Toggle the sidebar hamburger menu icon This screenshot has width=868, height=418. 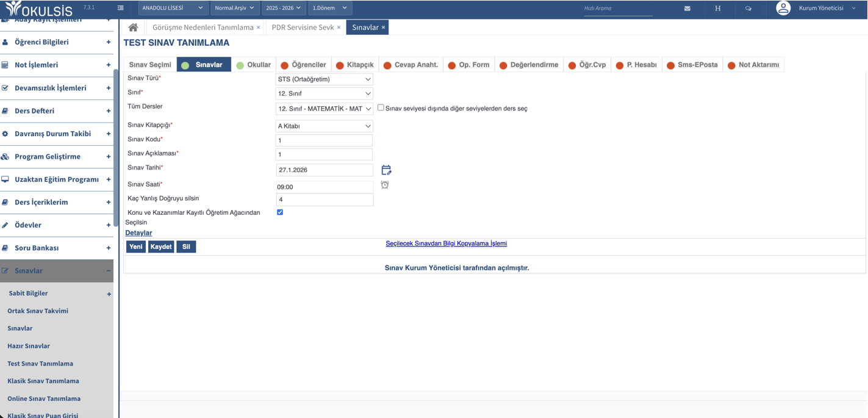click(121, 8)
